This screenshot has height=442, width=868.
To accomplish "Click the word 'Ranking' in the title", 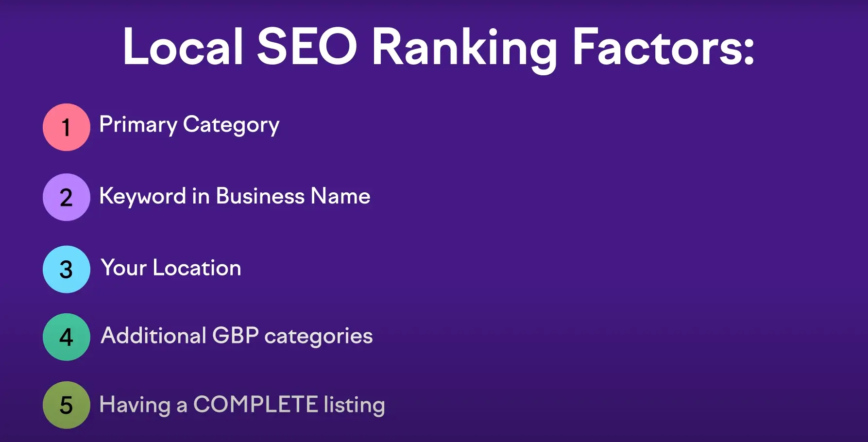I will [x=465, y=50].
